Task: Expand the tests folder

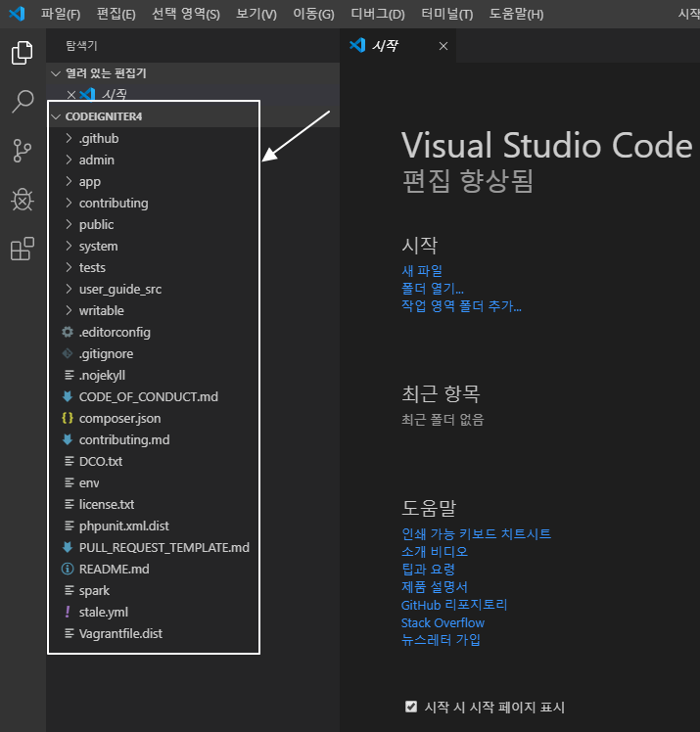Action: [x=69, y=267]
